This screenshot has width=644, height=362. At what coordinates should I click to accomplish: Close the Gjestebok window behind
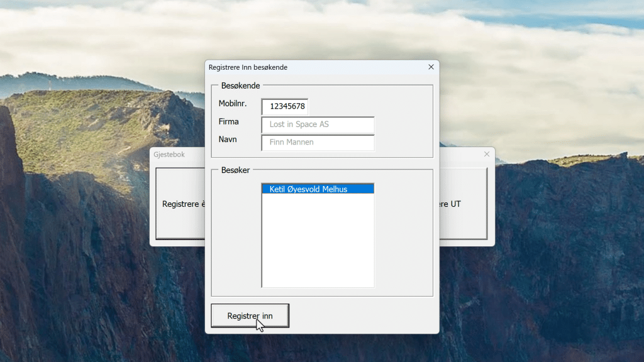pos(487,155)
